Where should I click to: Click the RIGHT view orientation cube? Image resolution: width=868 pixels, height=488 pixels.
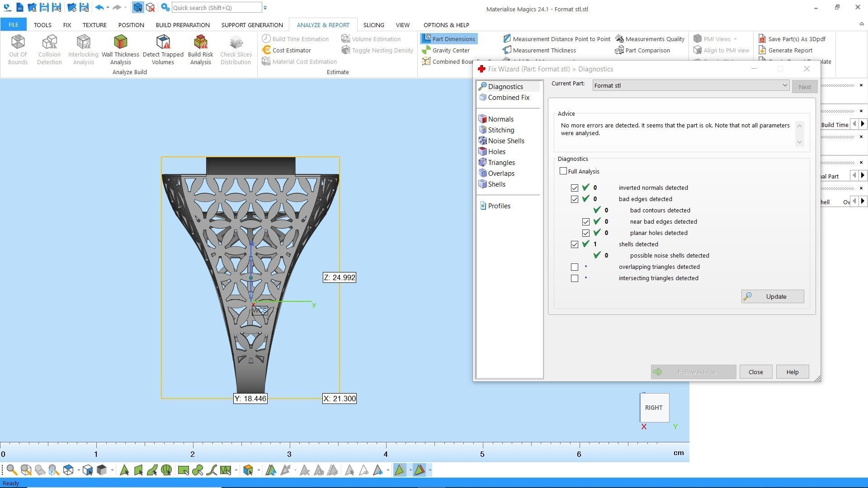654,408
